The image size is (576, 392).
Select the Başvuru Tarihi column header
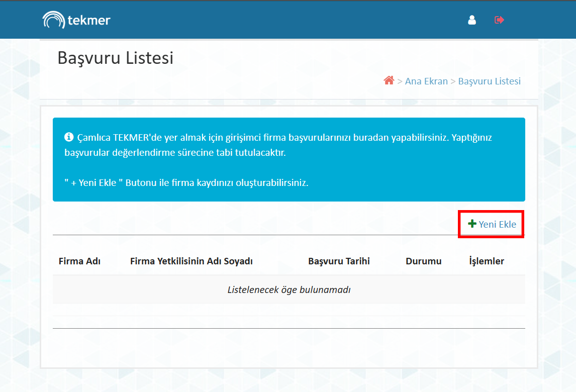(x=339, y=261)
